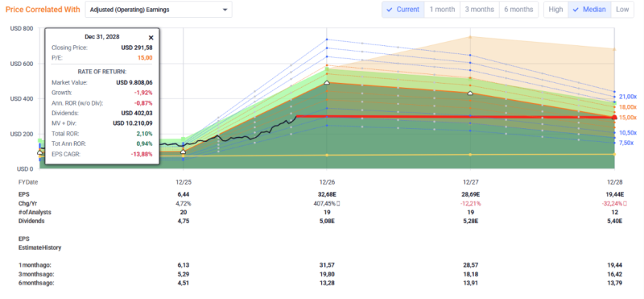Click the # of Analysts row label
Image resolution: width=644 pixels, height=299 pixels.
pyautogui.click(x=35, y=212)
